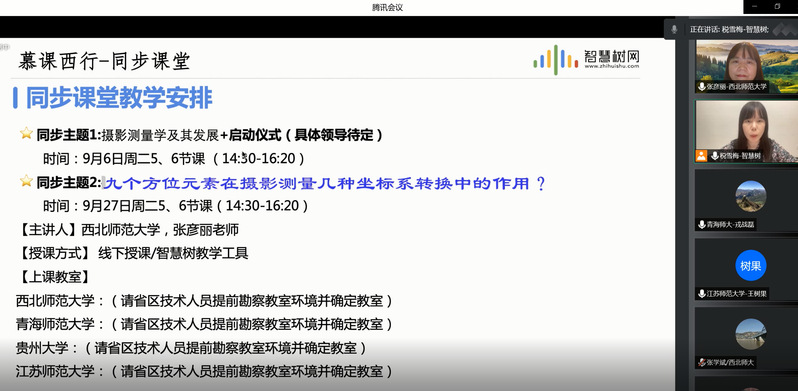Click the 同步课堂教学安排 slide heading
Viewport: 798px width, 391px height.
point(119,98)
